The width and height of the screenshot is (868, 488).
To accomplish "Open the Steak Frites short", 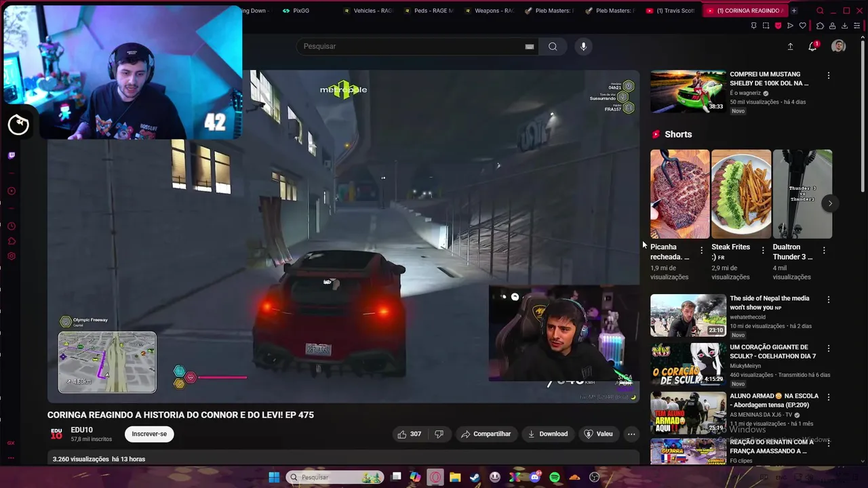I will coord(741,194).
